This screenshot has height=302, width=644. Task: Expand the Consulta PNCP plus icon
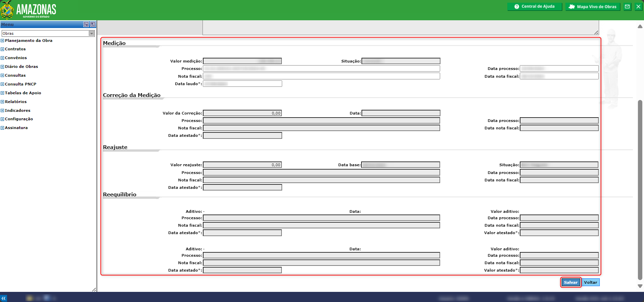click(x=2, y=84)
